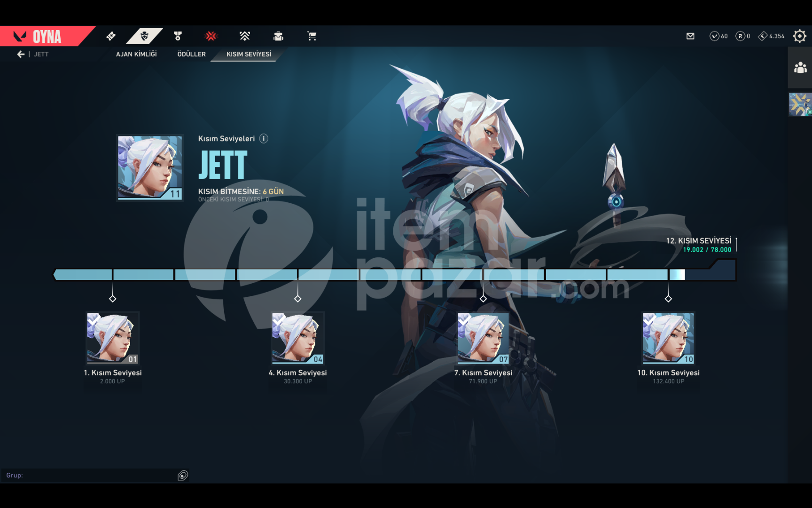Open the double-chevron rank icon

point(245,36)
